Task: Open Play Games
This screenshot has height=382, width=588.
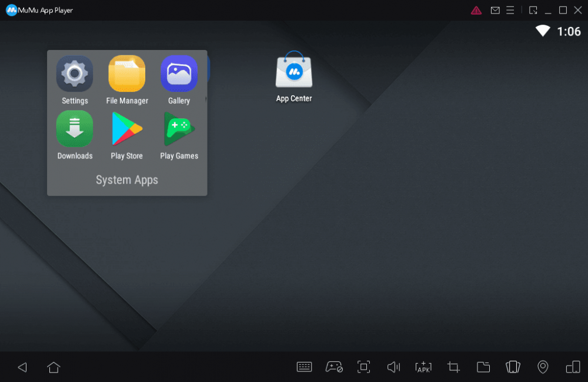Action: pyautogui.click(x=179, y=129)
